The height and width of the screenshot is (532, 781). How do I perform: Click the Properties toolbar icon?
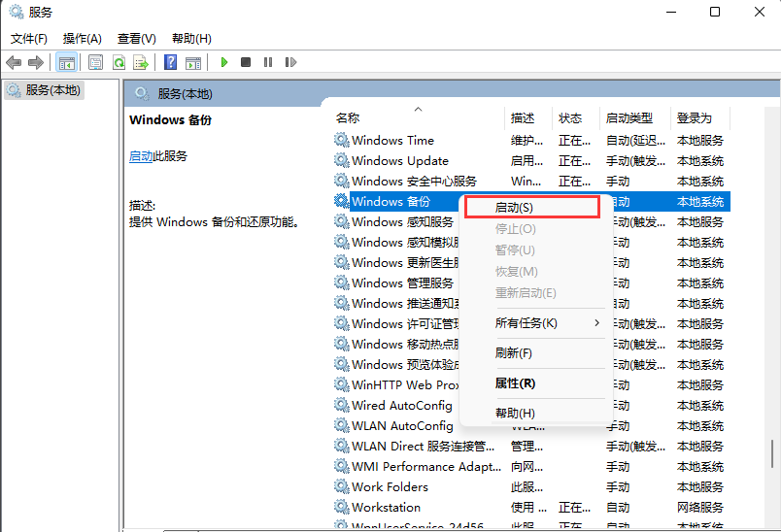[95, 62]
